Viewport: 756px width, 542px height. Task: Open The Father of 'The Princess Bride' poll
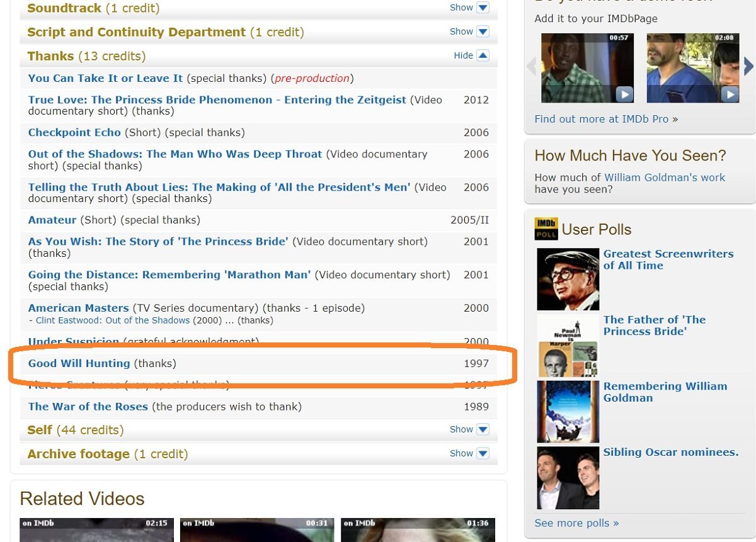[x=655, y=325]
